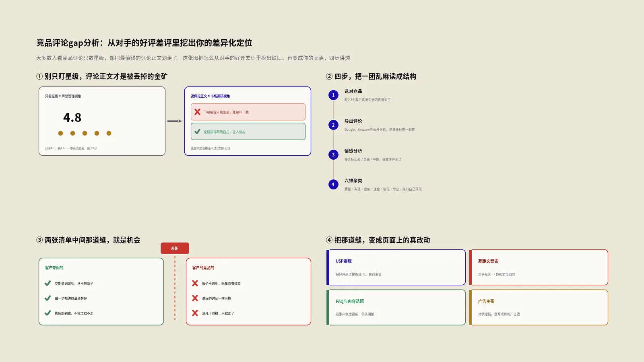Click the text 每条标正面 / 负面 / 中性
644x362 pixels.
point(373,159)
